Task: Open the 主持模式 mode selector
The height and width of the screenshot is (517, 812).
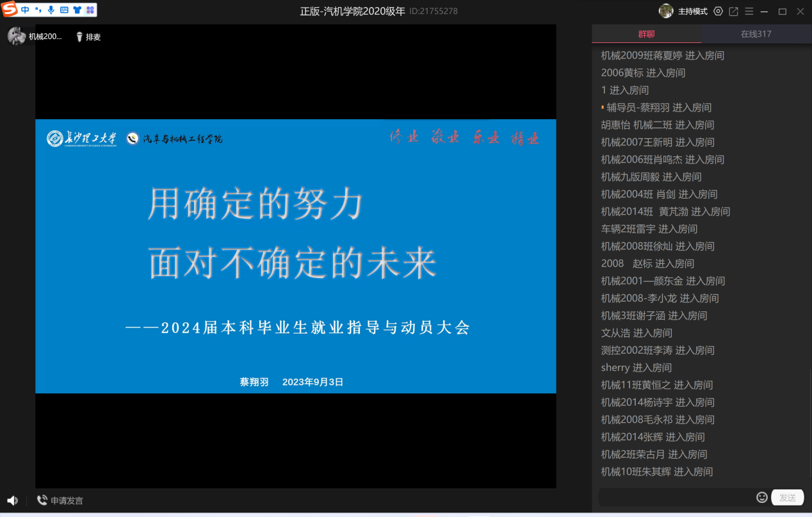Action: (x=692, y=12)
